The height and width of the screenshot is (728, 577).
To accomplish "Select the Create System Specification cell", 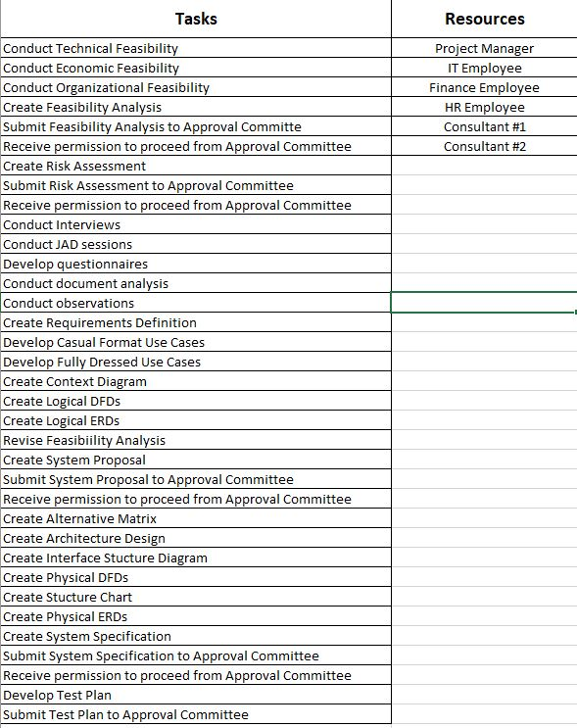I will [196, 636].
